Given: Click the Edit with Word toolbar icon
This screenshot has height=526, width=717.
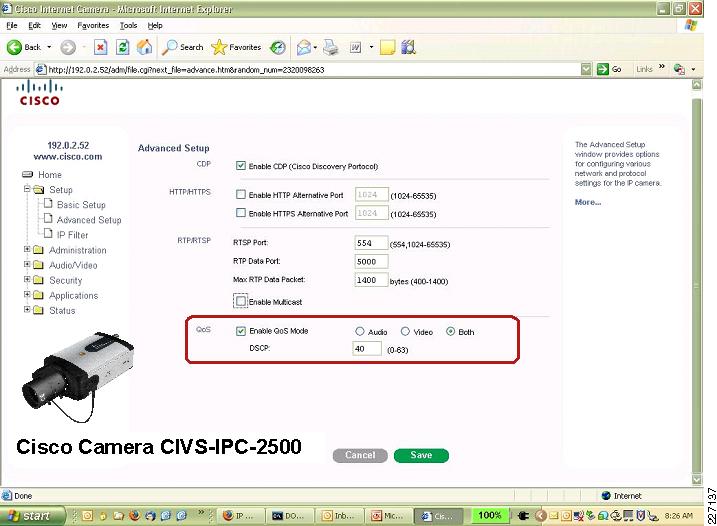Looking at the screenshot, I should (355, 47).
